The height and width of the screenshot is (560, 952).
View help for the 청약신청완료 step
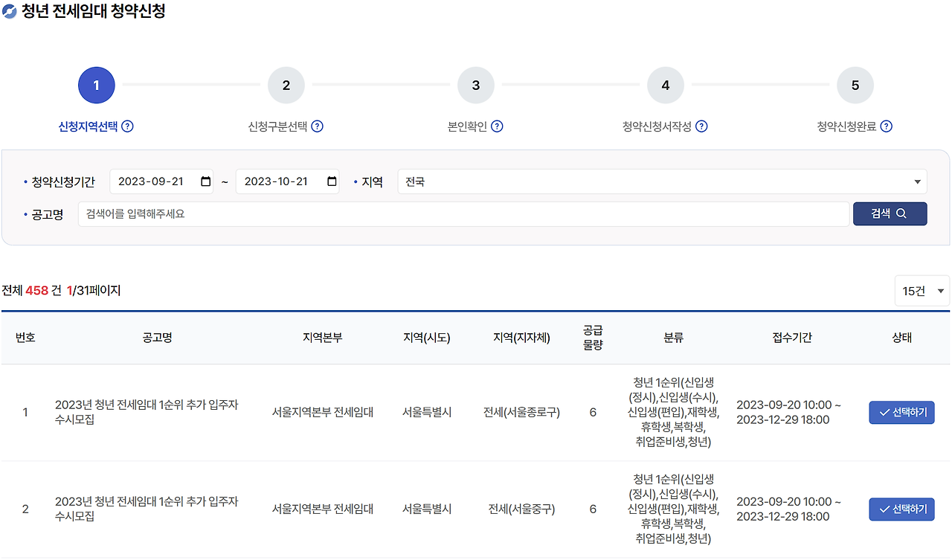tap(885, 126)
